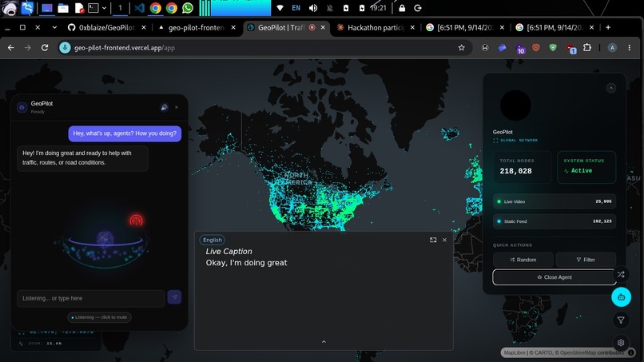
Task: Switch to the geo-pilot-frontend Vercel tab
Action: tap(197, 27)
